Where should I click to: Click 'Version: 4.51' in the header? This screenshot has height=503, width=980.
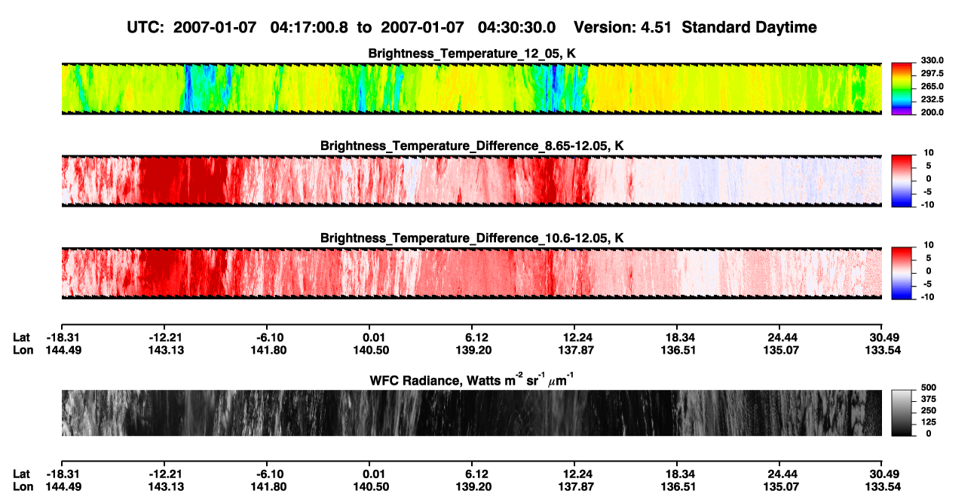tap(623, 27)
